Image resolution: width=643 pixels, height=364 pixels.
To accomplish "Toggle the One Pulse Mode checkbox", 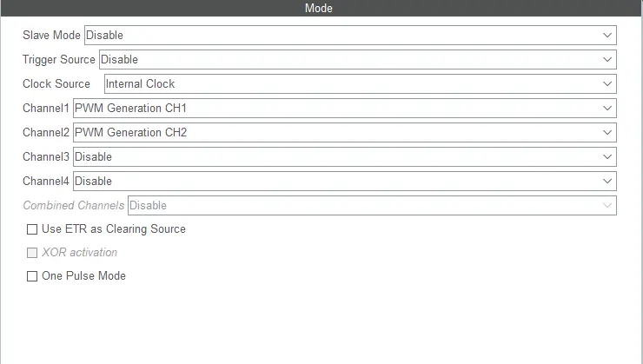I will pos(32,276).
